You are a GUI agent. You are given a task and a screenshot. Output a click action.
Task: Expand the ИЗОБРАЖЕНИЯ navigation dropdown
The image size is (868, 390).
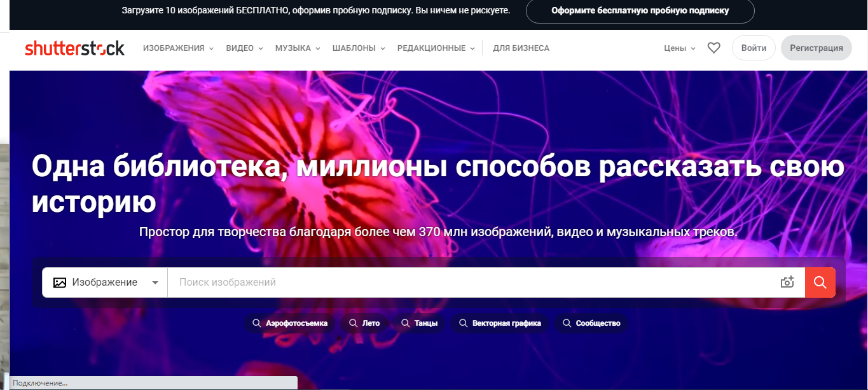(178, 47)
